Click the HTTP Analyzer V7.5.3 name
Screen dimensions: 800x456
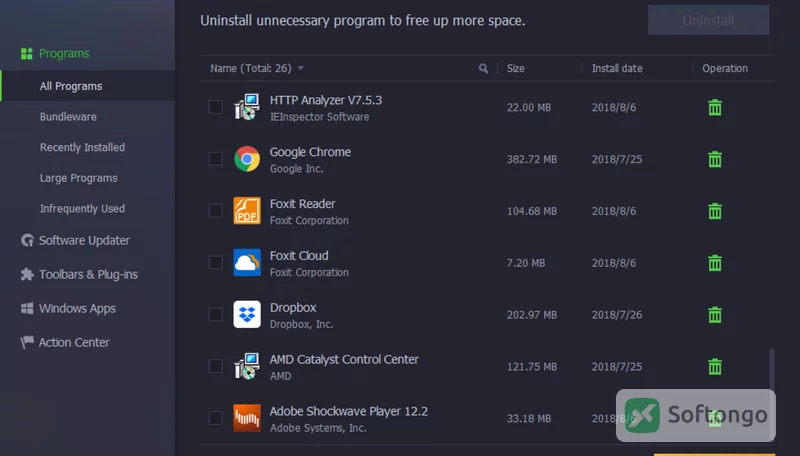pos(326,100)
